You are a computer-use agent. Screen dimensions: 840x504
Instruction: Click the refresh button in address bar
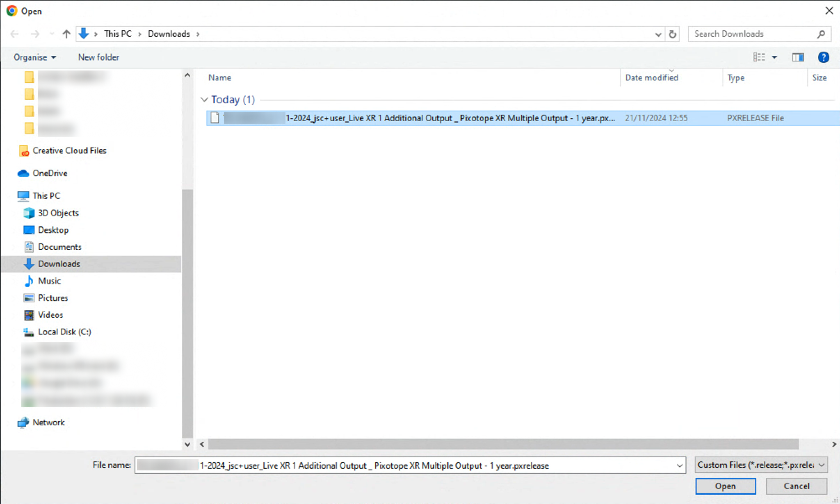coord(673,34)
